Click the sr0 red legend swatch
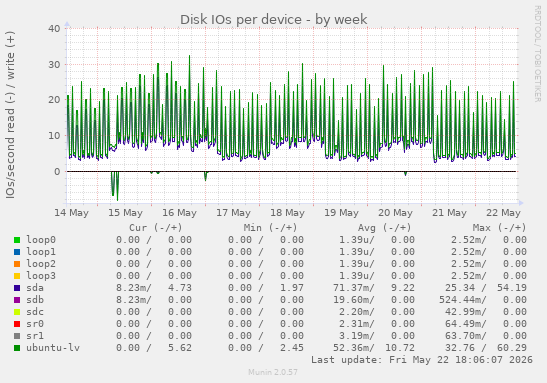 click(x=17, y=324)
